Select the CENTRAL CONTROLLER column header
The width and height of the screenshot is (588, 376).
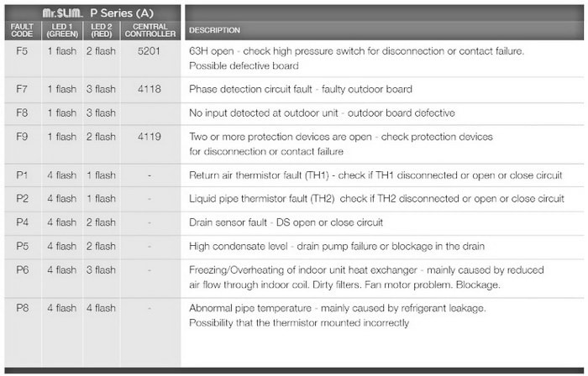point(150,30)
